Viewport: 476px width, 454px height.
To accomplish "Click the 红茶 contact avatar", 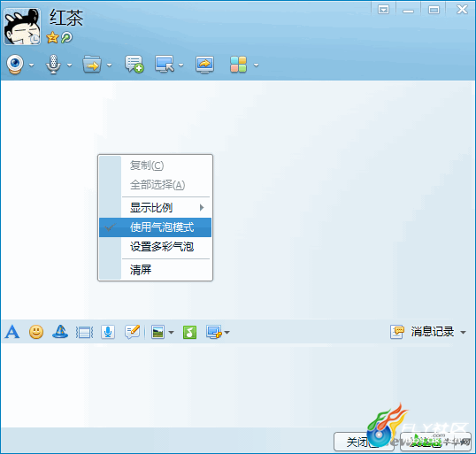I will 22,27.
